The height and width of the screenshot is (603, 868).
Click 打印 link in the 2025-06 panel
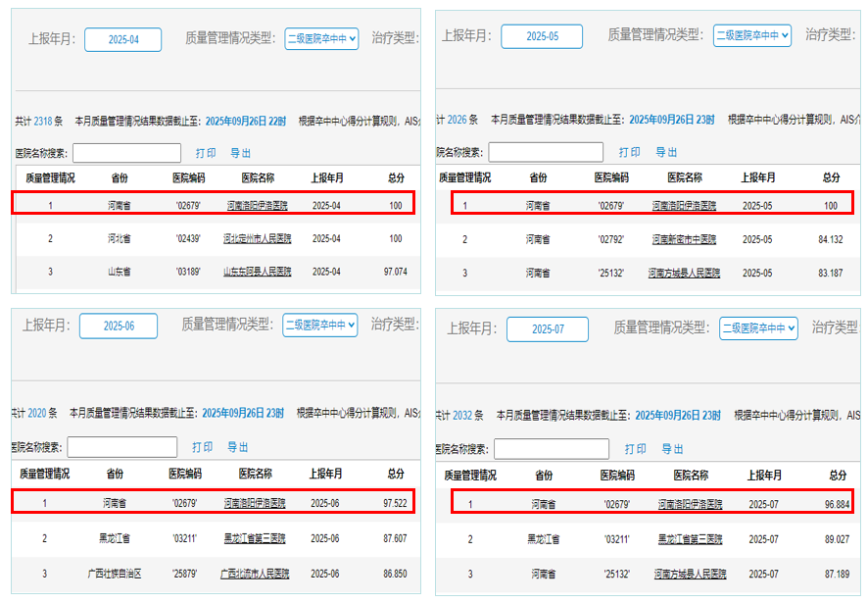(203, 447)
